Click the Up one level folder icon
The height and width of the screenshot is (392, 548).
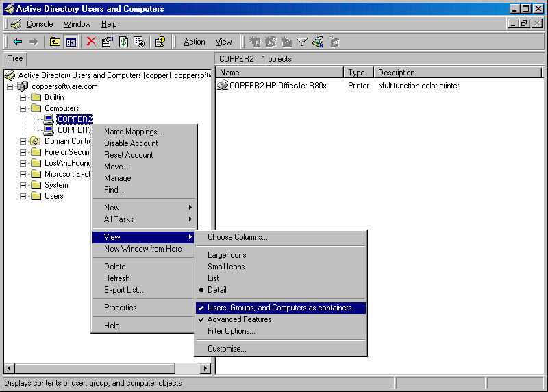[55, 42]
